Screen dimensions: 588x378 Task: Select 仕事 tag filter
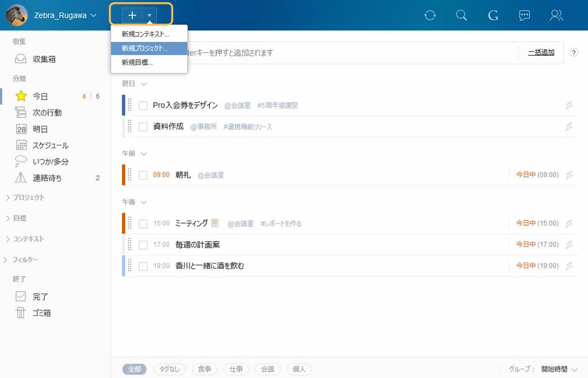coord(236,369)
